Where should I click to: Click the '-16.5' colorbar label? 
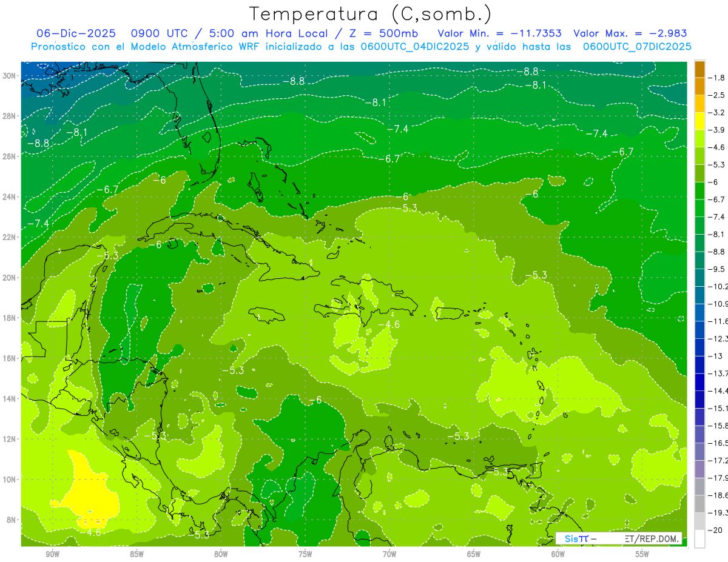(719, 443)
